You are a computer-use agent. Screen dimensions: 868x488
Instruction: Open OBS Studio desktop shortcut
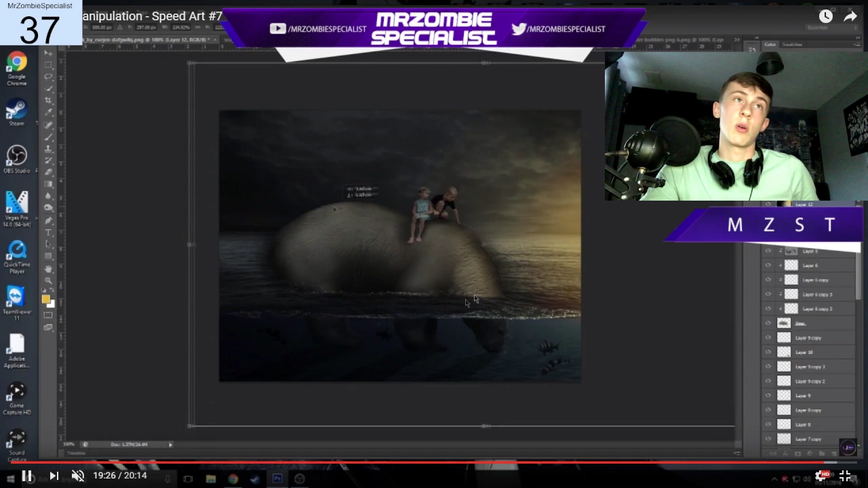pos(17,159)
